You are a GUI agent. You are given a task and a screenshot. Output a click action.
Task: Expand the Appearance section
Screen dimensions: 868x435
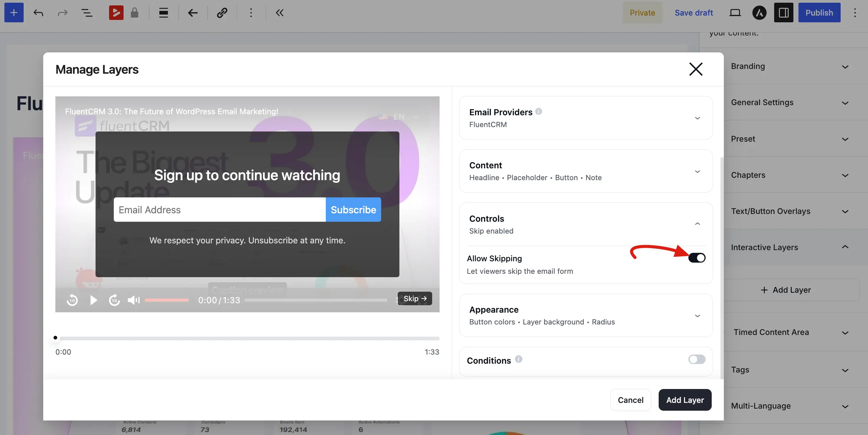tap(586, 315)
